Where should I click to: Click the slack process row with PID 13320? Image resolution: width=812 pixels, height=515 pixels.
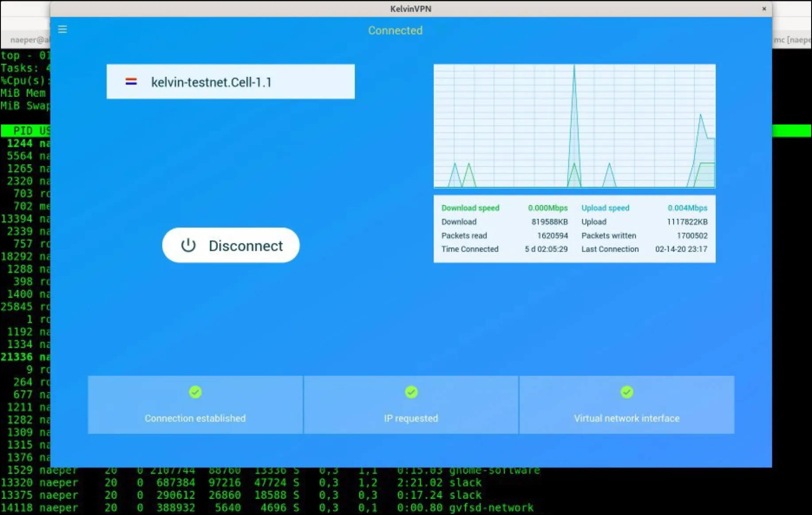click(x=241, y=483)
